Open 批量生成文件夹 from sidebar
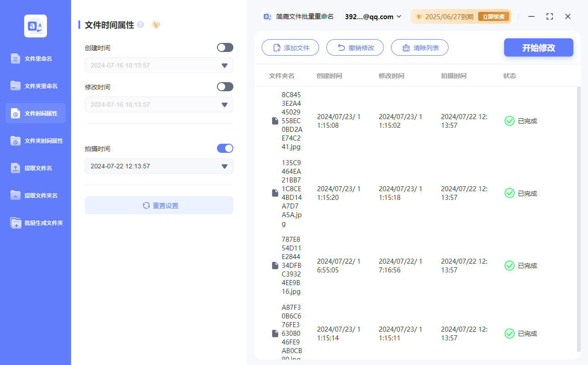The width and height of the screenshot is (588, 365). pos(36,223)
